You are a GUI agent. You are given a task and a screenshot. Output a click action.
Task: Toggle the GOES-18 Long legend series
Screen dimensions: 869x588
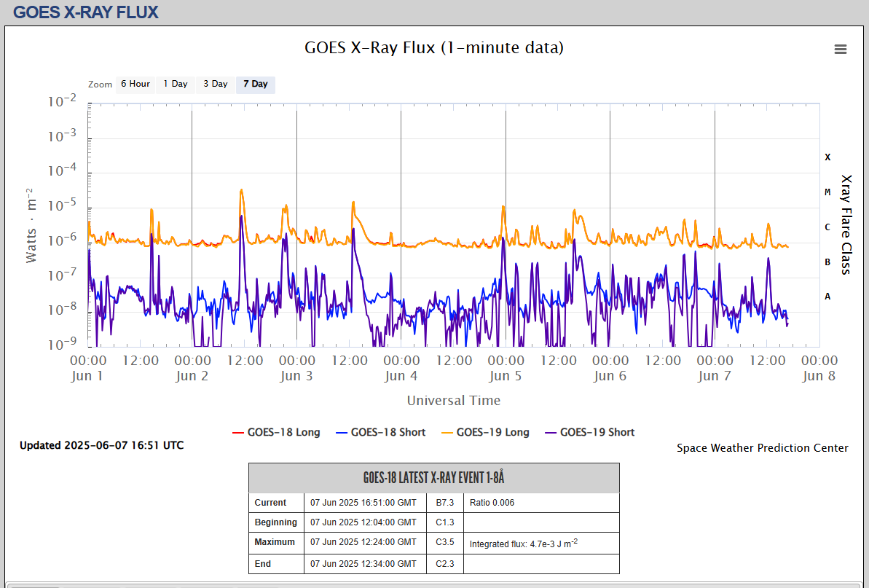(x=276, y=432)
